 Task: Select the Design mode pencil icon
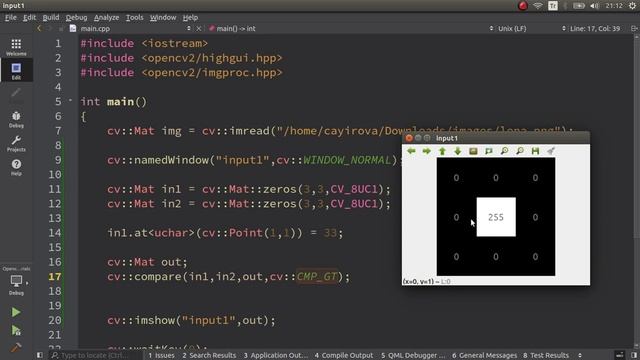tap(16, 94)
